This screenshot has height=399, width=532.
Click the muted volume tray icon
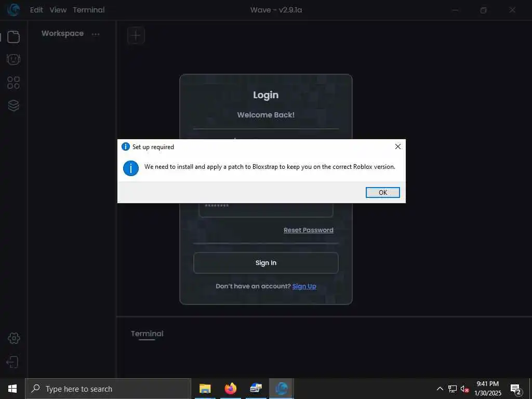click(x=464, y=389)
